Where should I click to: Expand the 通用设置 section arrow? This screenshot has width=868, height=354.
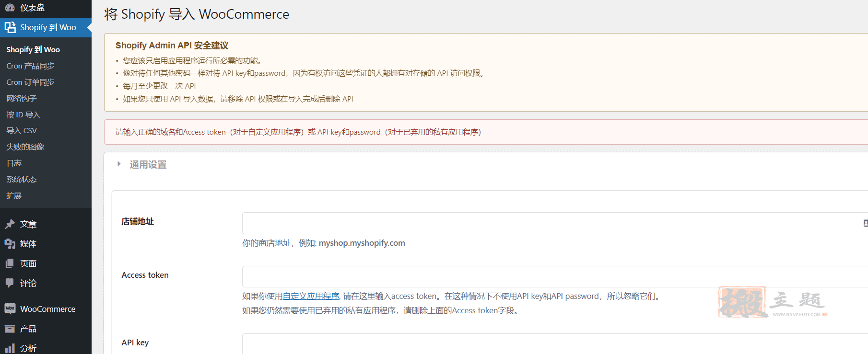pos(119,164)
